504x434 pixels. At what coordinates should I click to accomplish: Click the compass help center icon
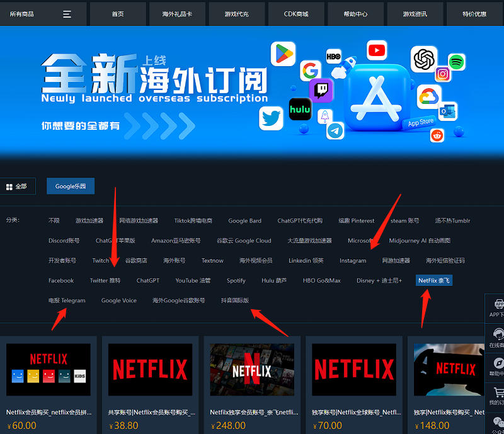[x=498, y=363]
